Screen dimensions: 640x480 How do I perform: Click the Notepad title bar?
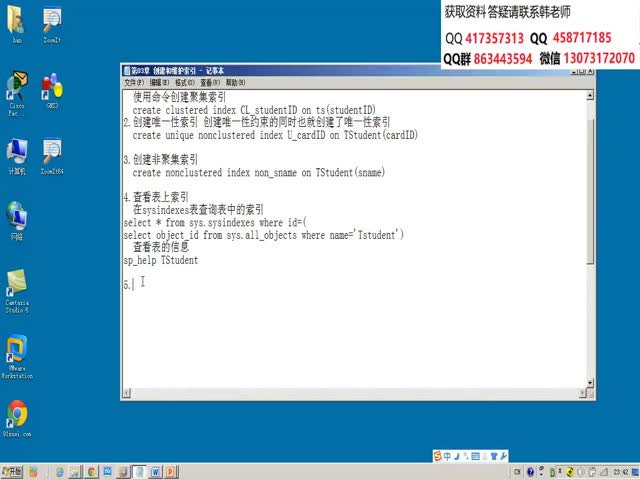(x=281, y=71)
